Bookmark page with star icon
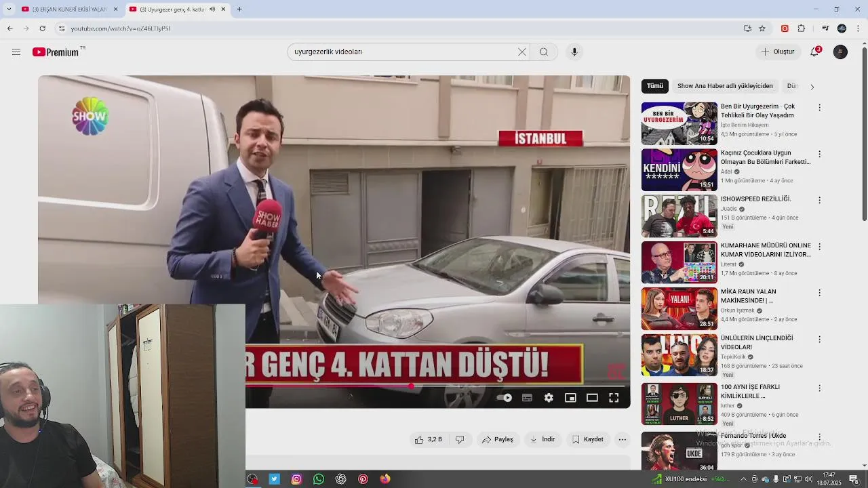 [762, 28]
